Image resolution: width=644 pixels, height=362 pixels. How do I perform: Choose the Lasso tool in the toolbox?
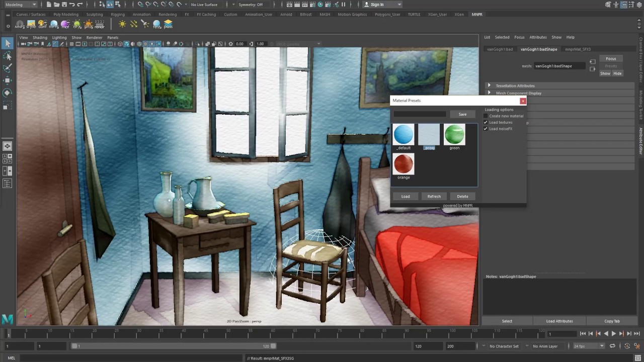click(x=7, y=56)
